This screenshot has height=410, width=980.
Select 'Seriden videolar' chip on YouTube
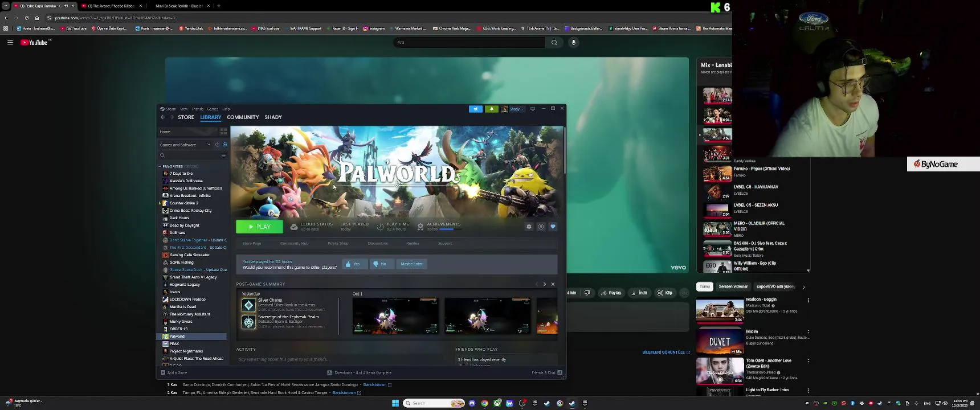(x=733, y=286)
